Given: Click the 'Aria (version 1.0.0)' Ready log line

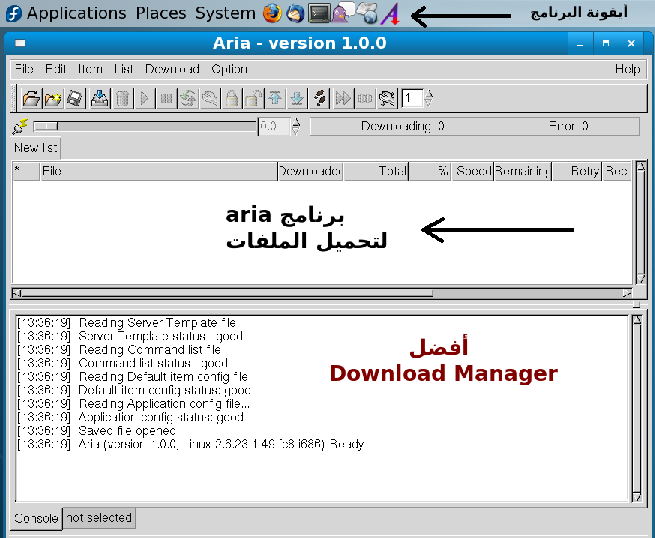Looking at the screenshot, I should pyautogui.click(x=190, y=444).
